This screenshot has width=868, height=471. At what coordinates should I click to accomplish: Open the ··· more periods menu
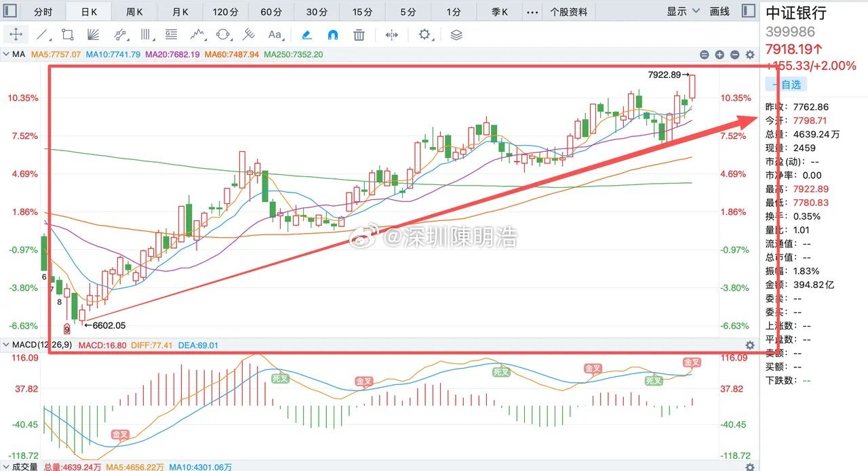tap(533, 12)
